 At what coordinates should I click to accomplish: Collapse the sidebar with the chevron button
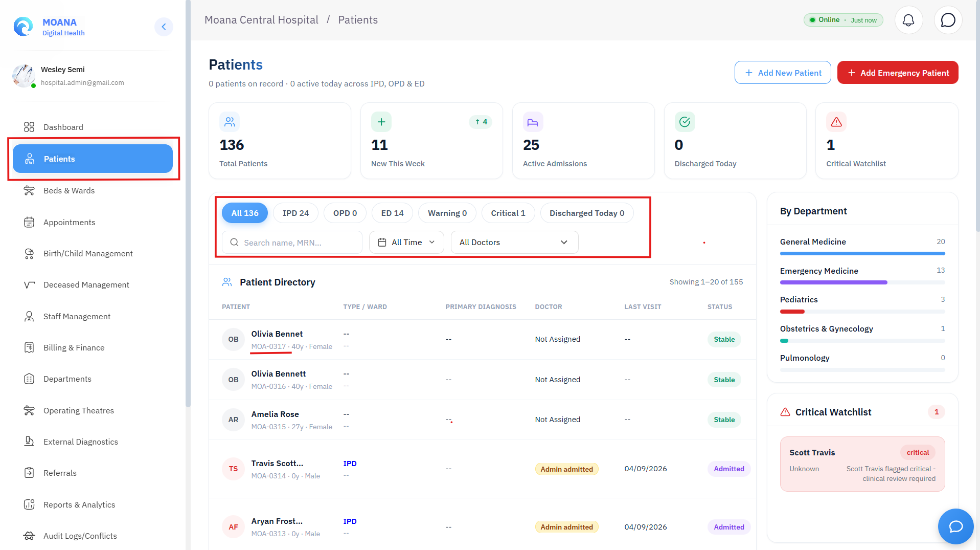pyautogui.click(x=164, y=27)
